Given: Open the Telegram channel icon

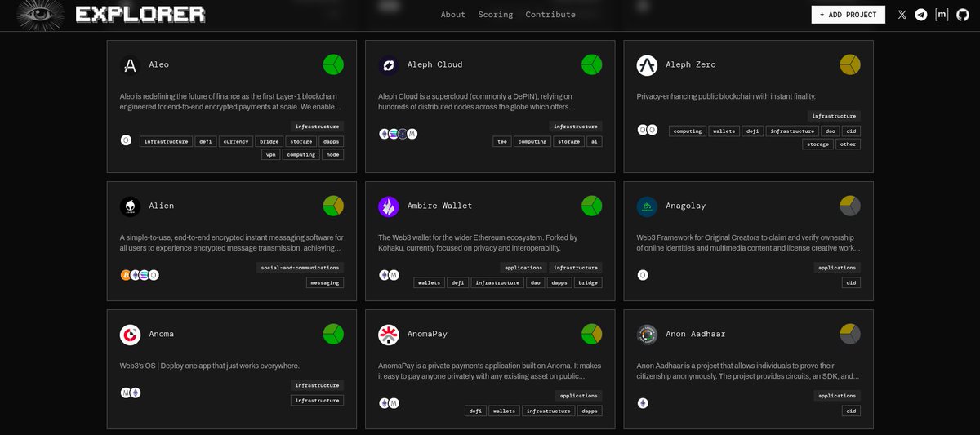Looking at the screenshot, I should pos(921,15).
